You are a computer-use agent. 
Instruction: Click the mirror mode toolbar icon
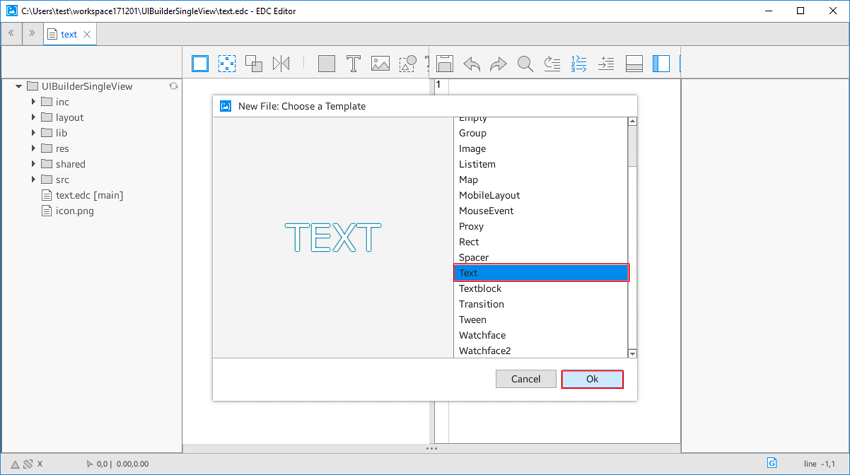tap(281, 64)
